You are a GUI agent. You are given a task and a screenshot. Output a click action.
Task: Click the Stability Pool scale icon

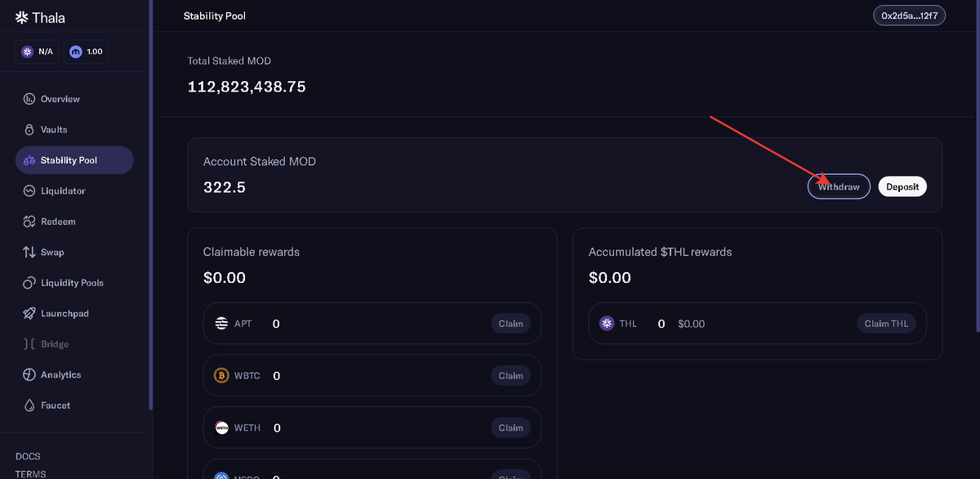pyautogui.click(x=29, y=160)
